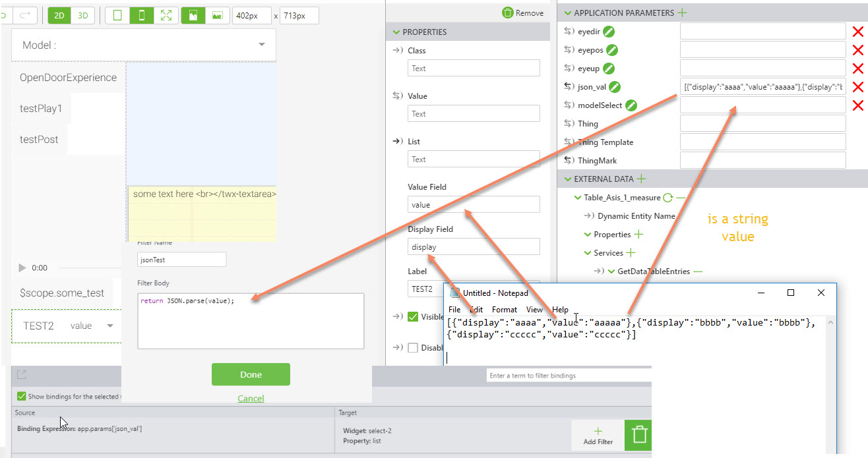Open the Format menu in Notepad
The image size is (868, 458).
point(504,309)
